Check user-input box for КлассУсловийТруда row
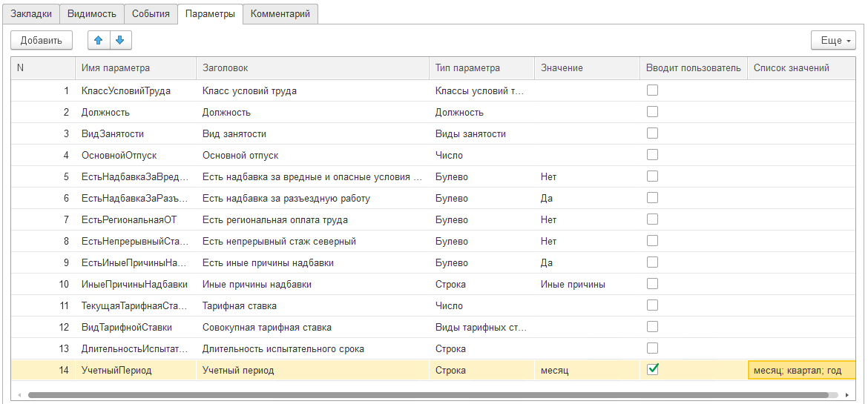This screenshot has height=404, width=868. (x=653, y=90)
